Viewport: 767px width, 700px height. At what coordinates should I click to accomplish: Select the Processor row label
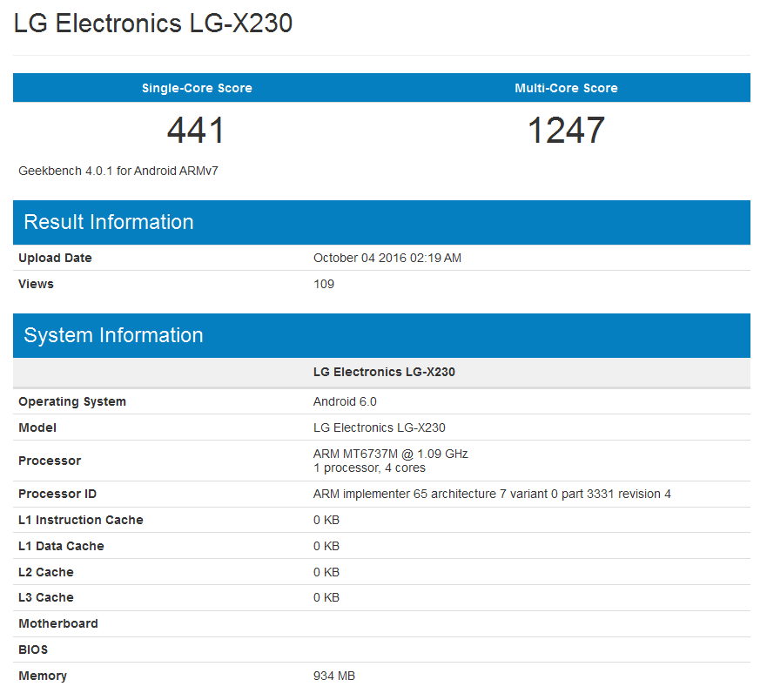[x=50, y=461]
